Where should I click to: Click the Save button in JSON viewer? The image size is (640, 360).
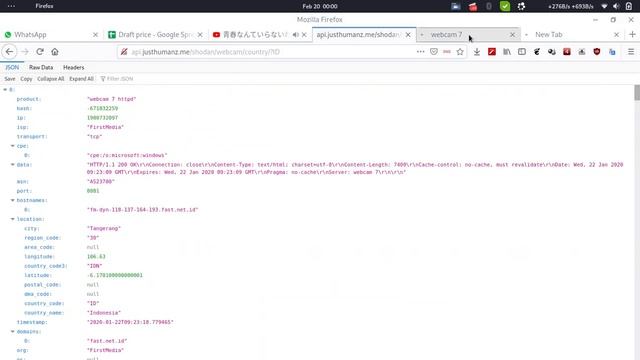click(10, 79)
